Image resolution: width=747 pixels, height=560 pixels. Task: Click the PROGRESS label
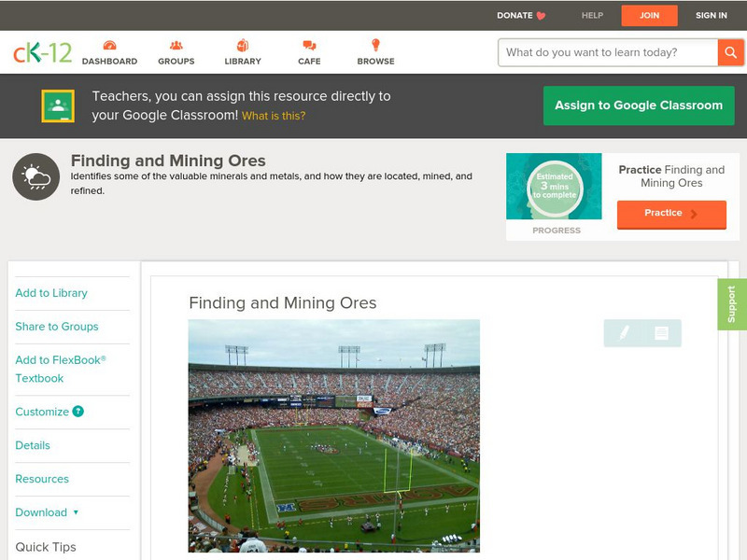click(557, 231)
